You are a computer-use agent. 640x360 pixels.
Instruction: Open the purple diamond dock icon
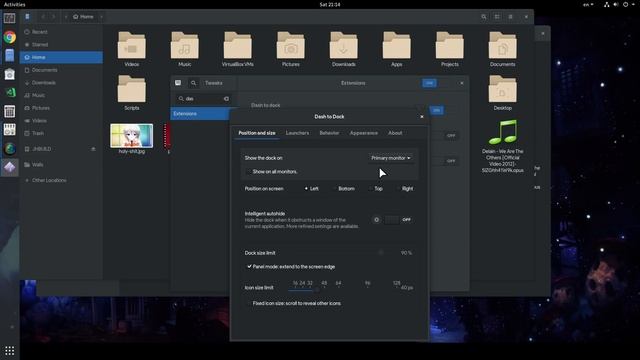[10, 167]
